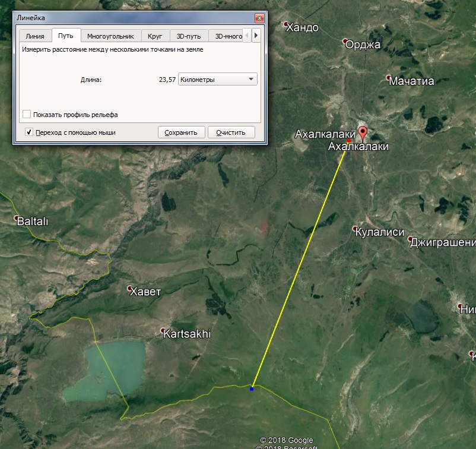Select the Кулалиси place marker
476x449 pixels.
(354, 228)
